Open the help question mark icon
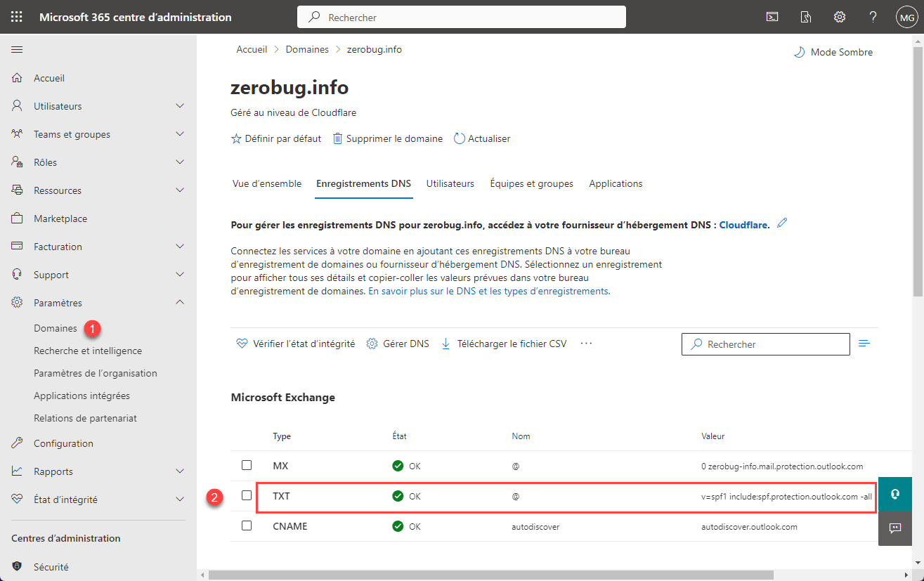Image resolution: width=924 pixels, height=581 pixels. tap(873, 17)
